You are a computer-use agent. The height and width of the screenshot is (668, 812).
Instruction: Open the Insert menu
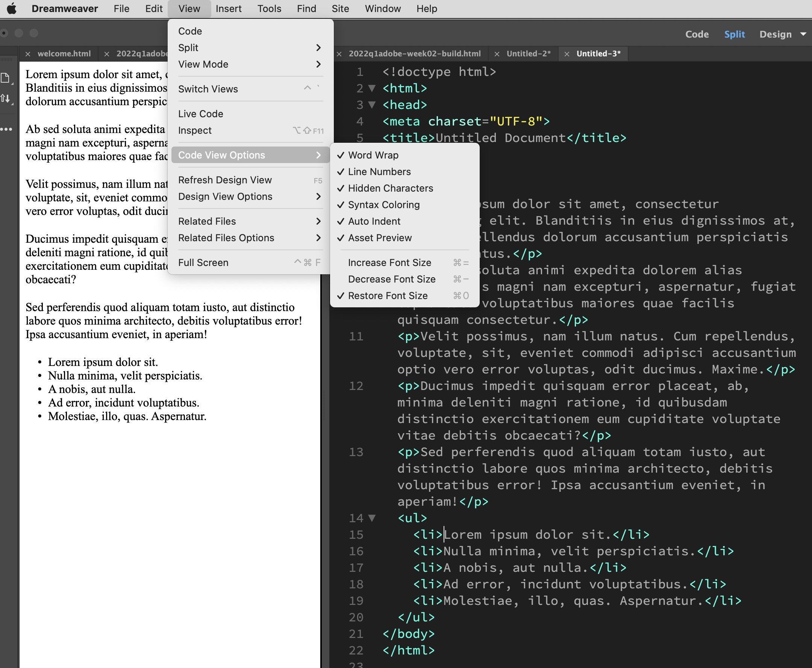[228, 9]
